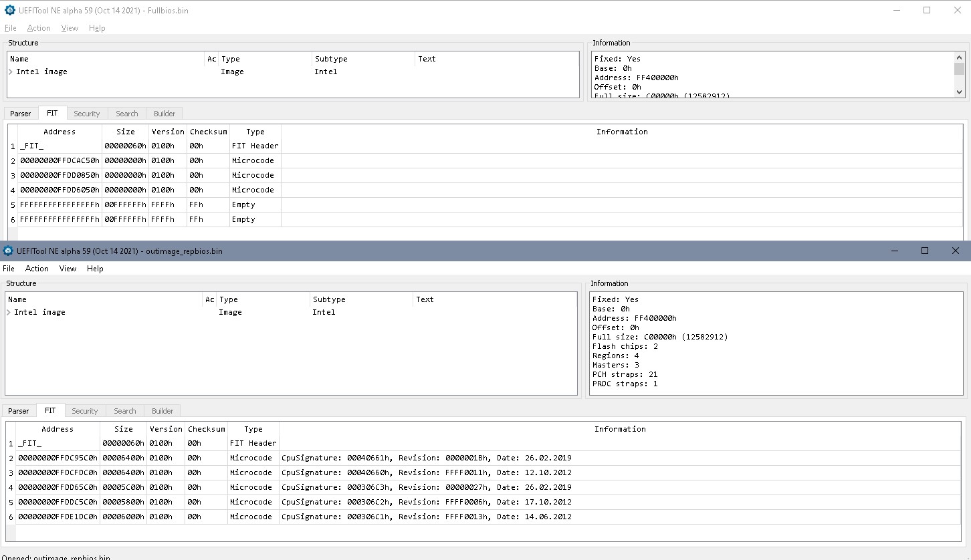Select address 00000000FFDD65C0h microcode row
Viewport: 971px width, 560px height.
pyautogui.click(x=58, y=487)
